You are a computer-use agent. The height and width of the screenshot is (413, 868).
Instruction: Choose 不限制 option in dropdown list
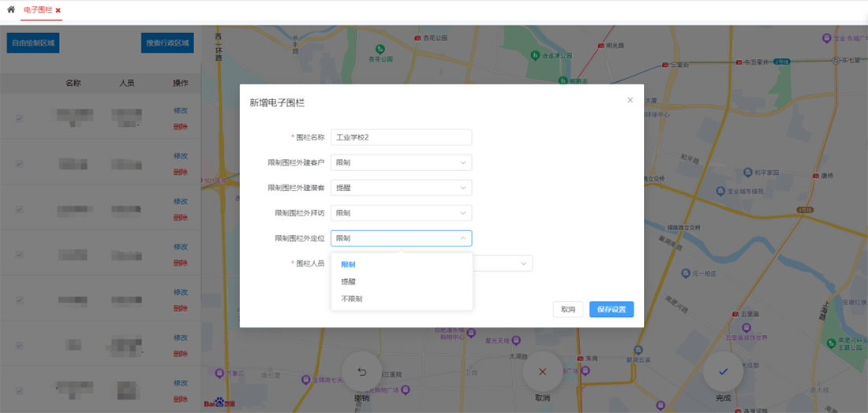click(x=351, y=299)
